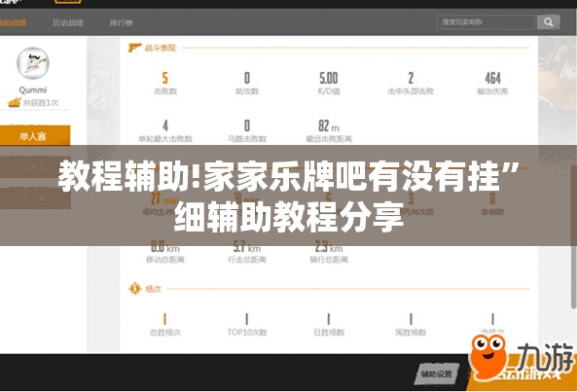Click the 辅助设置 button
The image size is (577, 392).
[437, 374]
